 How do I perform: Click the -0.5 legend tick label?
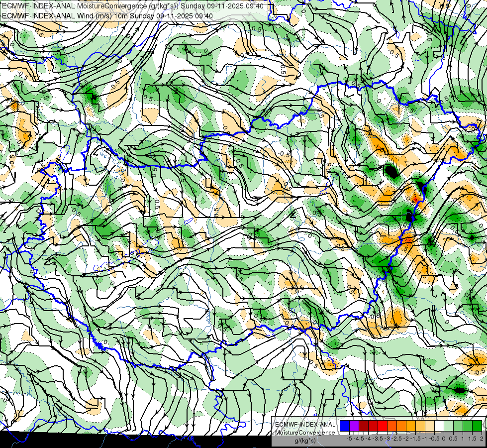pos(434,439)
